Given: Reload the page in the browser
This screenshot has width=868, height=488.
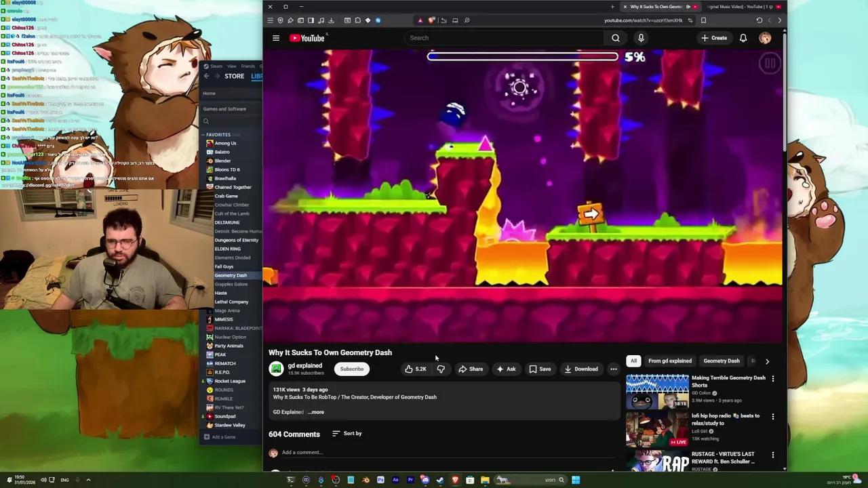Looking at the screenshot, I should click(759, 20).
